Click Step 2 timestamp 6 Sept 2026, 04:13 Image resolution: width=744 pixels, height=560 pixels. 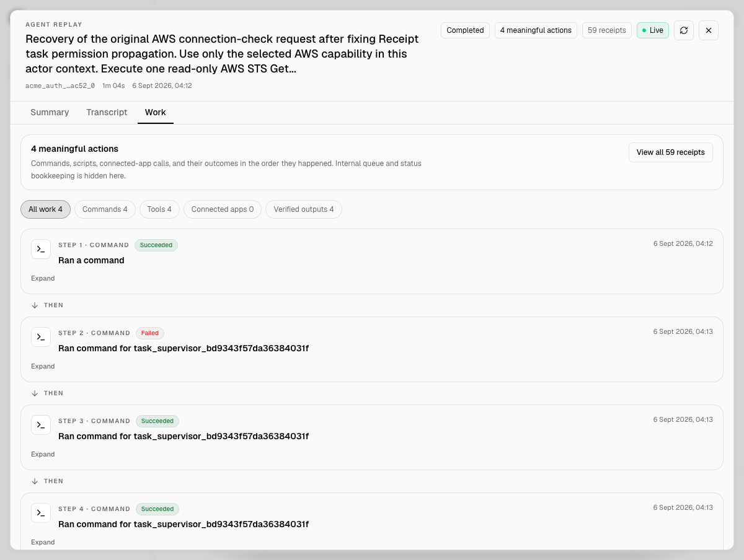683,332
